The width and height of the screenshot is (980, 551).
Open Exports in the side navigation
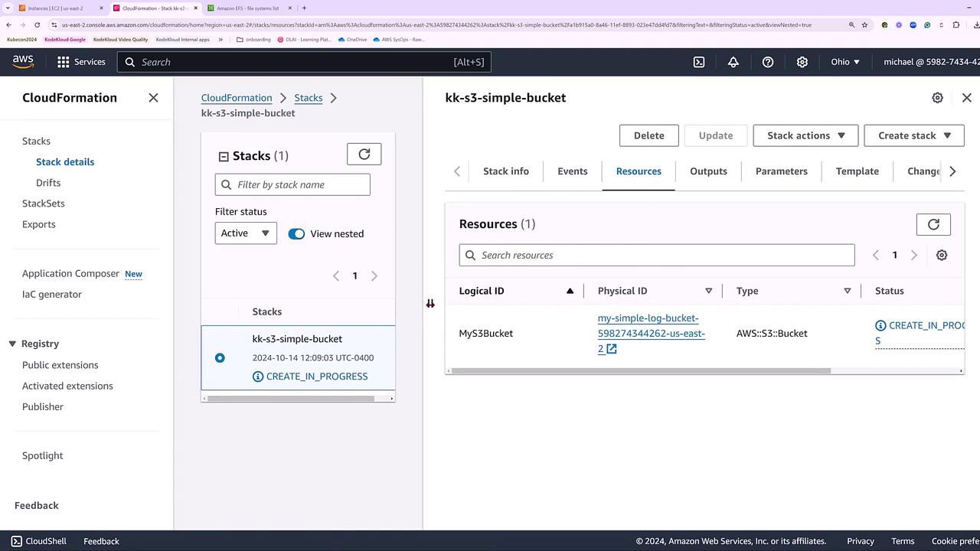point(39,224)
